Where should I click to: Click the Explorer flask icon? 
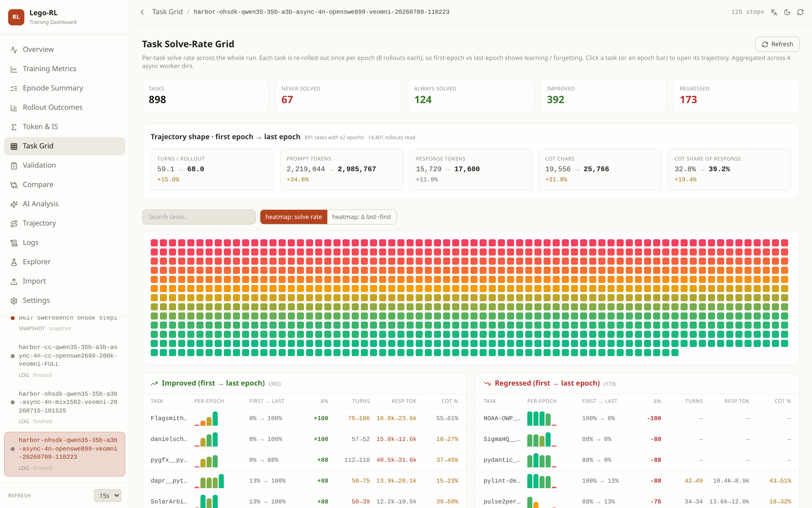14,262
